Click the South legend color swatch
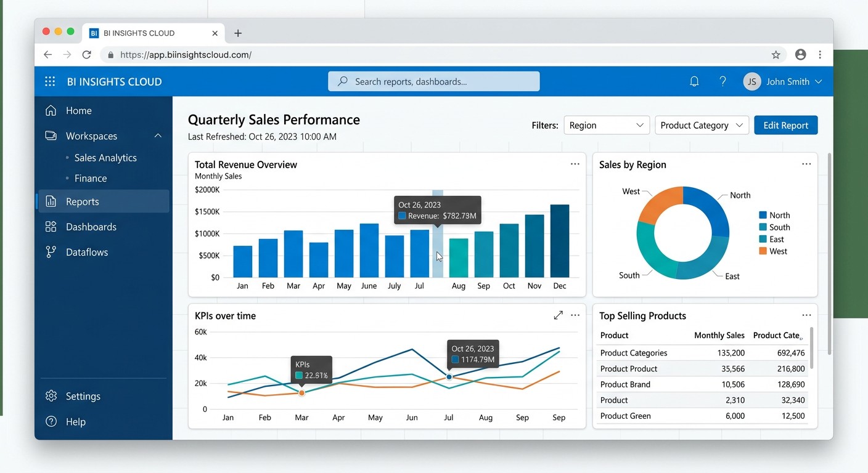The height and width of the screenshot is (473, 868). tap(763, 227)
